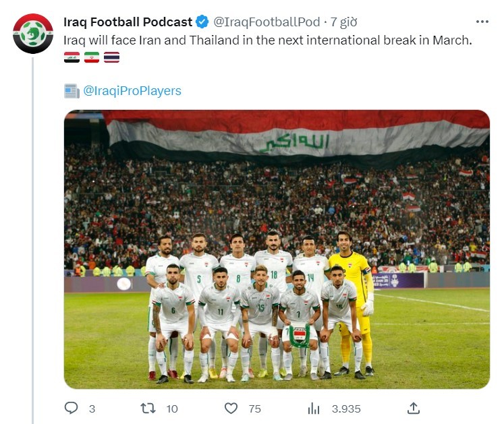The height and width of the screenshot is (424, 504).
Task: Click the Iraq Football Podcast profile avatar
Action: [33, 34]
